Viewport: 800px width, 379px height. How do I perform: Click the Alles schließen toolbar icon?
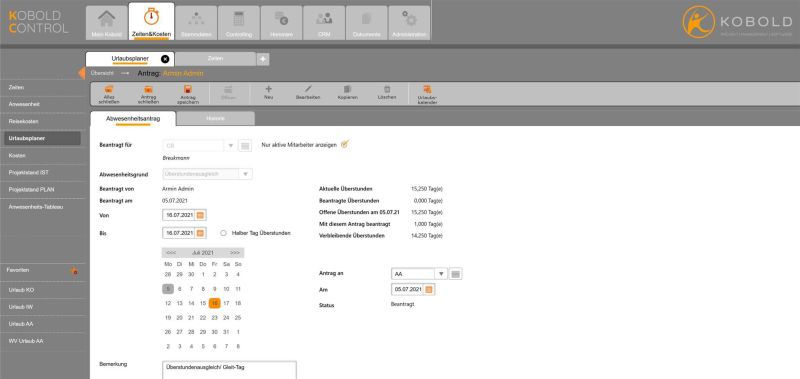point(109,89)
